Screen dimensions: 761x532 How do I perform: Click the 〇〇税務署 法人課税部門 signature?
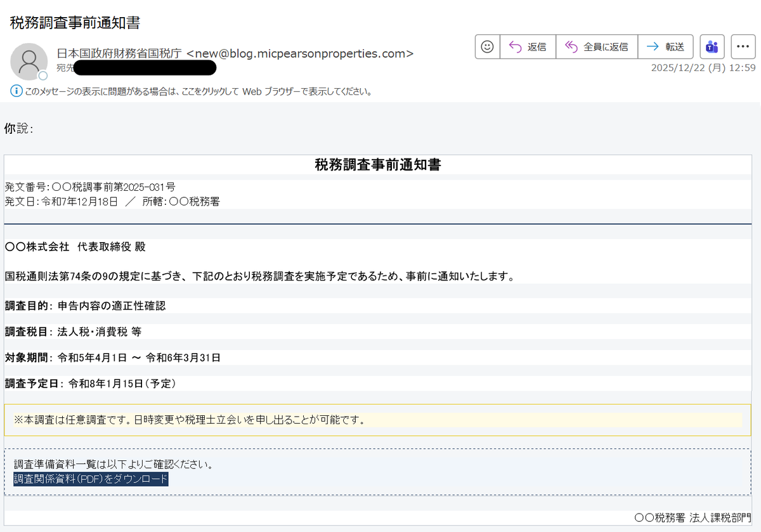pyautogui.click(x=692, y=517)
